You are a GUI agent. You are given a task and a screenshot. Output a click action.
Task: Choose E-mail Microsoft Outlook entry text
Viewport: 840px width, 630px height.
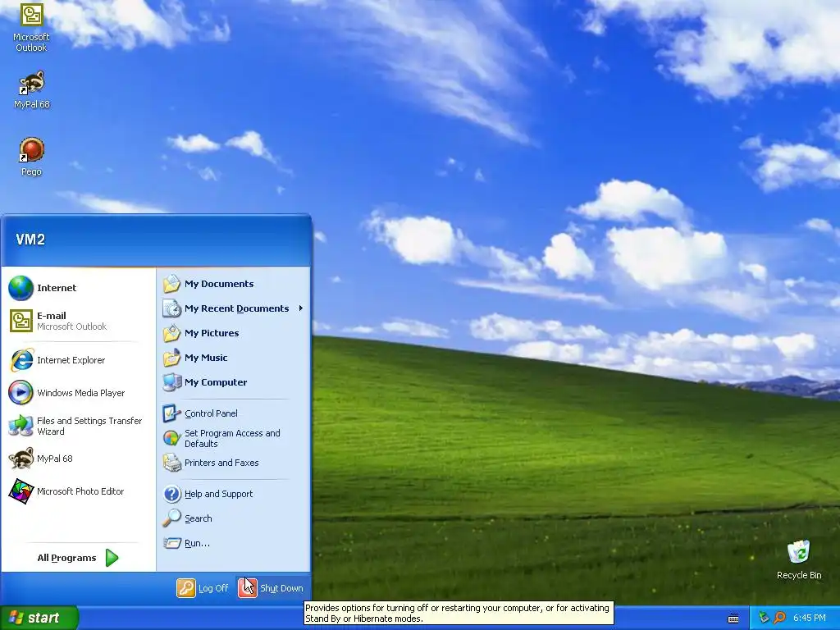pos(72,321)
